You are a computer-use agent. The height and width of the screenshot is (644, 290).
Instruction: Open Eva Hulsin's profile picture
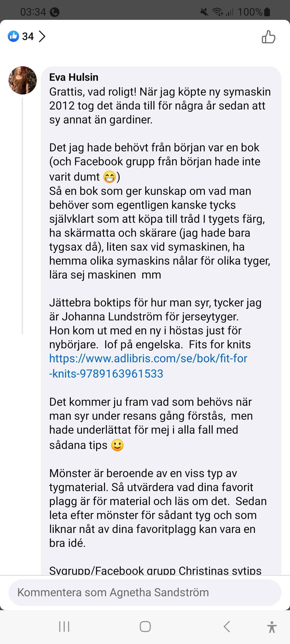click(x=23, y=80)
